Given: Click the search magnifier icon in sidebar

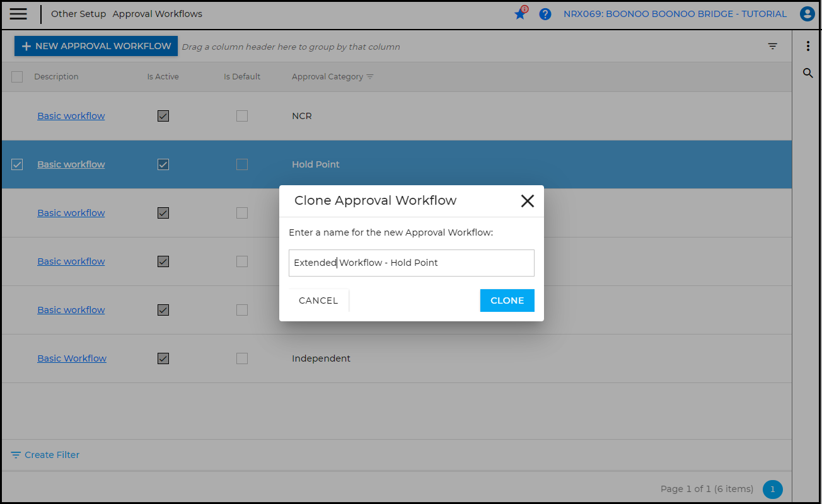Looking at the screenshot, I should tap(808, 74).
